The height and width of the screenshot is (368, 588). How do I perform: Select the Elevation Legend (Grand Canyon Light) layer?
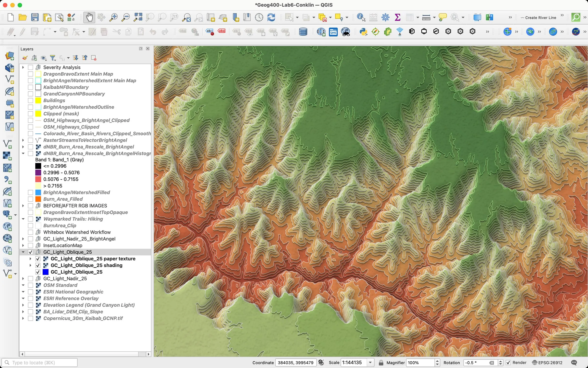point(89,305)
